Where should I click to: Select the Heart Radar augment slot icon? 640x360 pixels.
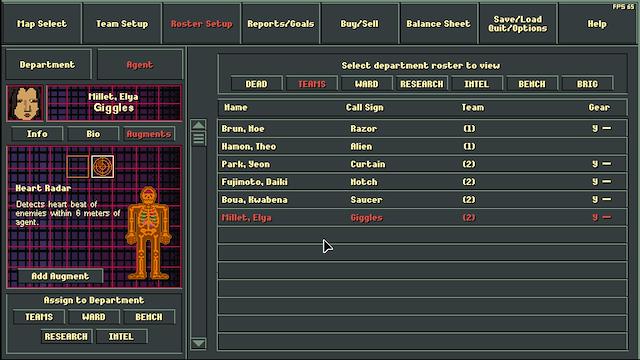[102, 167]
